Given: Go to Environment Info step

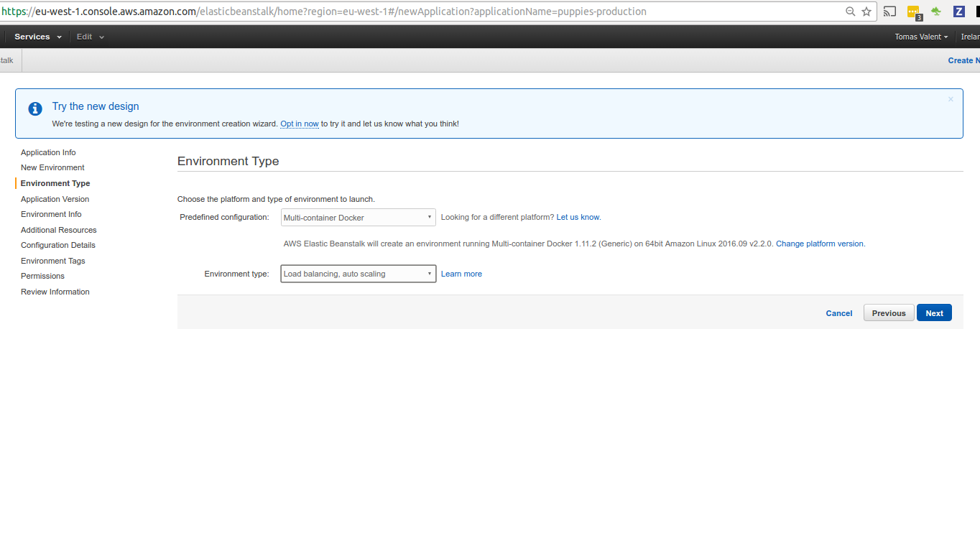Looking at the screenshot, I should (51, 214).
